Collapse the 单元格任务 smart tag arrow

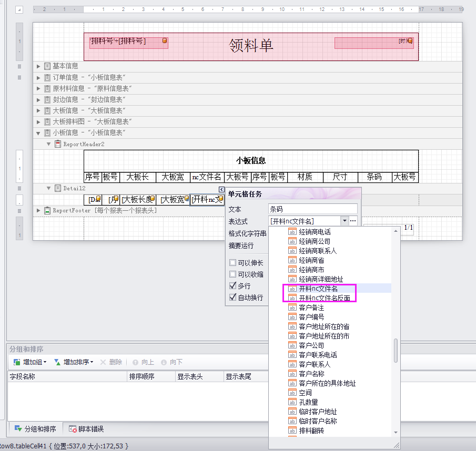coord(221,190)
